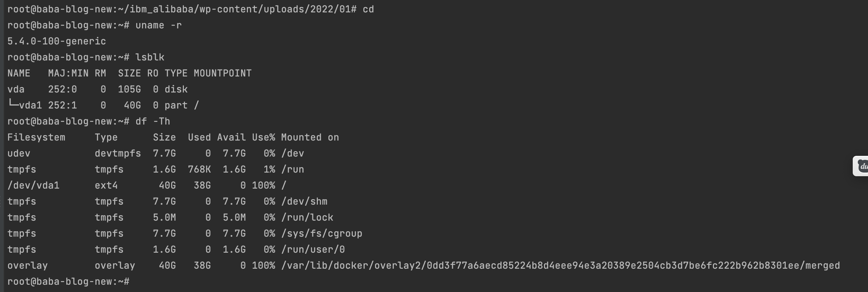Click the lsblk command text

pos(150,57)
